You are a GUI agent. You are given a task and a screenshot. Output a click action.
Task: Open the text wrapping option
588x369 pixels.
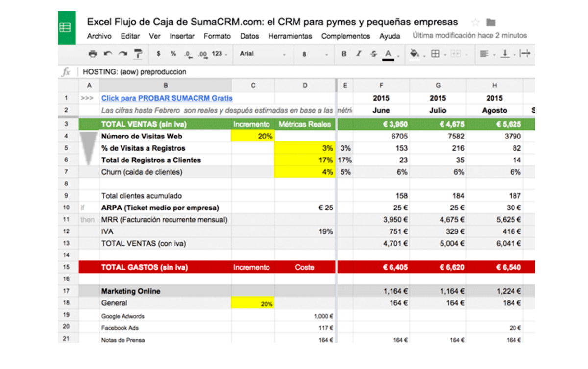[525, 54]
